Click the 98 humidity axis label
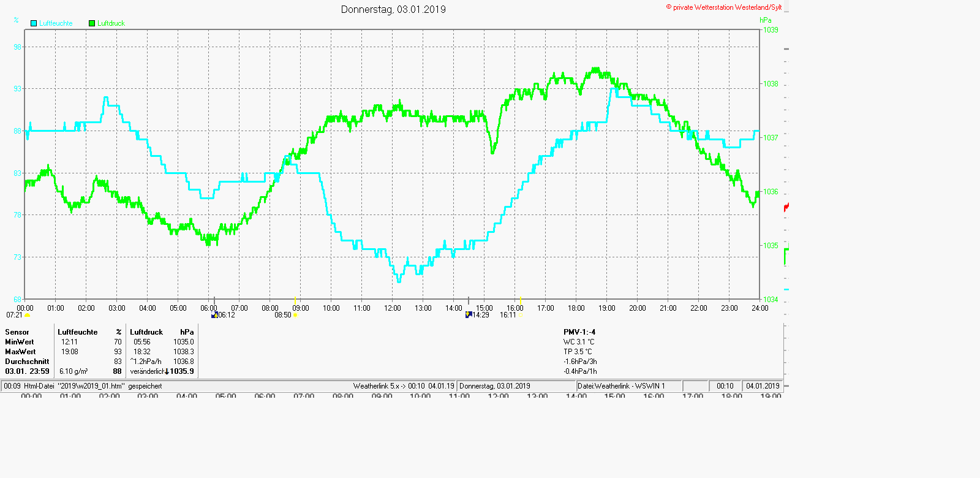The image size is (980, 478). tap(18, 47)
